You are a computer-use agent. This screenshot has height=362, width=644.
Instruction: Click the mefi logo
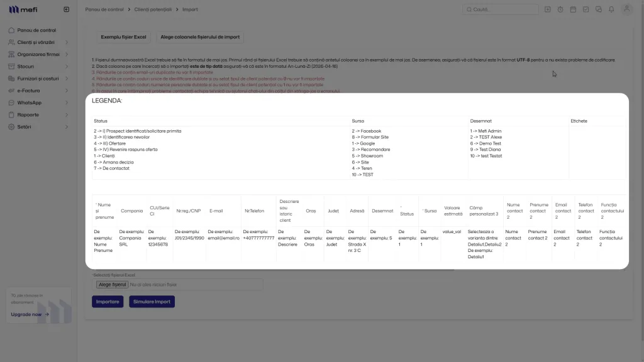(23, 9)
